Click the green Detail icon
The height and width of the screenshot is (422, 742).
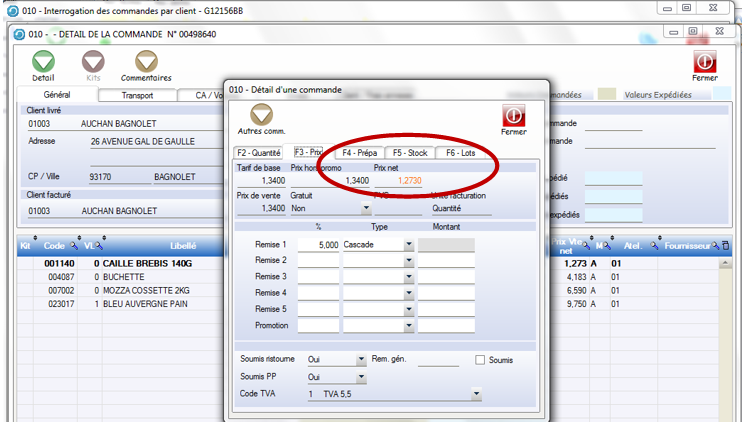pos(43,62)
